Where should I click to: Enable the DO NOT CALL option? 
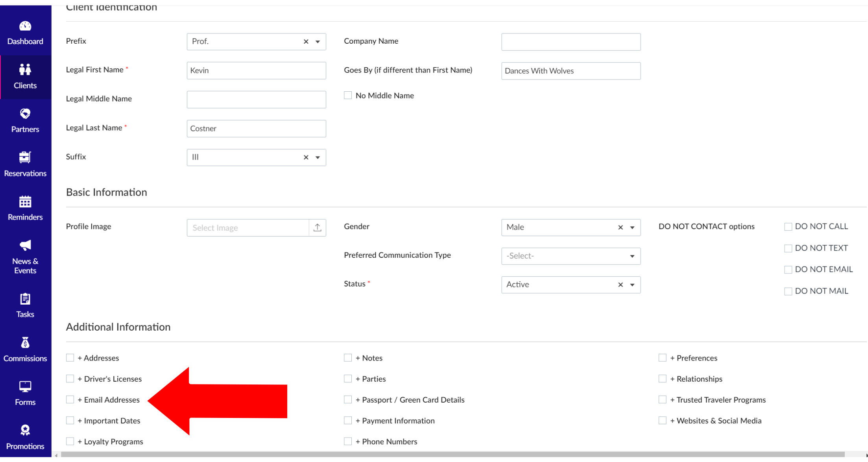(788, 227)
